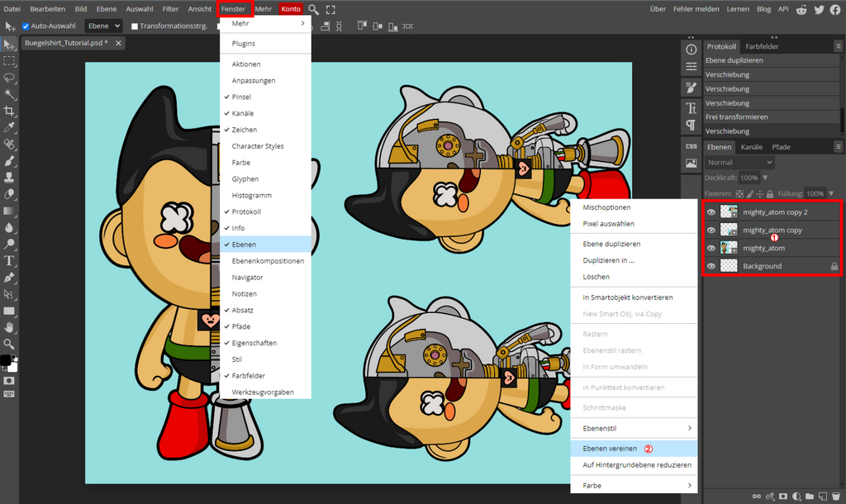Switch to the Kanäle tab

(751, 147)
